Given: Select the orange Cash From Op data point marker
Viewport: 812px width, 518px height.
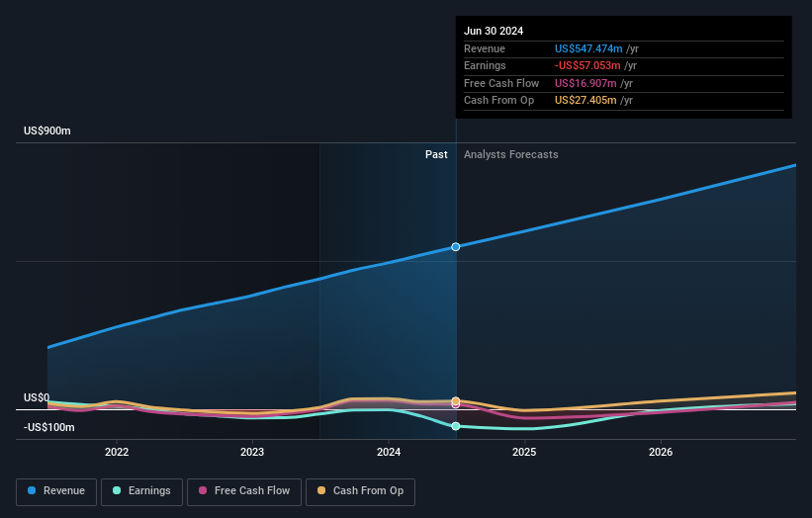Looking at the screenshot, I should coord(456,401).
